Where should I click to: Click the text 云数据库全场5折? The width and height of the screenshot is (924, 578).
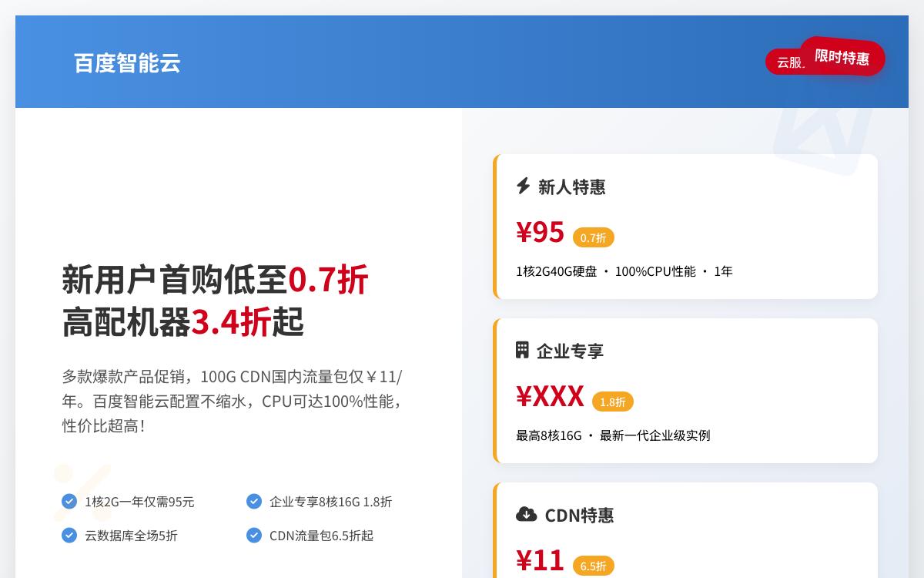[x=131, y=535]
